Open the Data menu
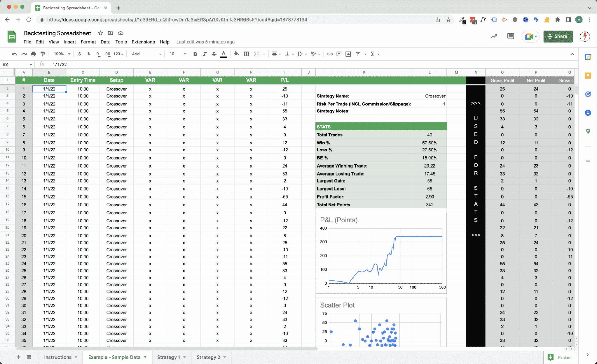The image size is (597, 364). pos(105,42)
